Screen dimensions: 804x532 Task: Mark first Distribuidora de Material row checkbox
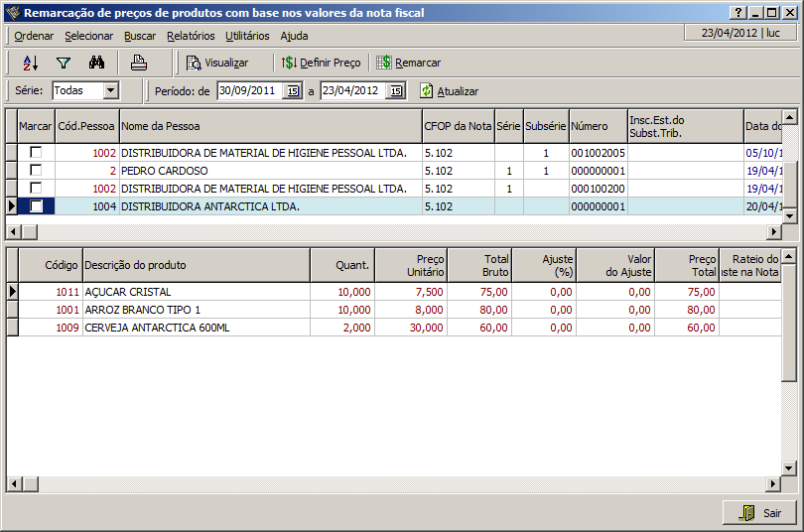[x=36, y=153]
